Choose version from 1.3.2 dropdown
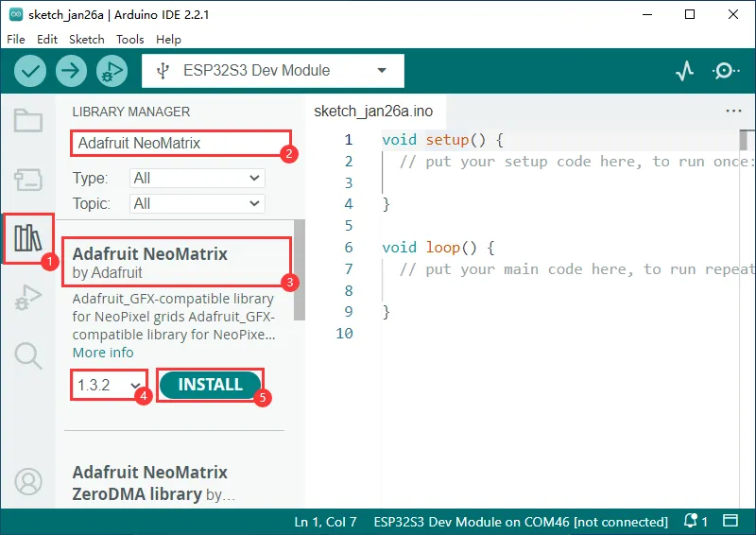756x535 pixels. pyautogui.click(x=107, y=385)
